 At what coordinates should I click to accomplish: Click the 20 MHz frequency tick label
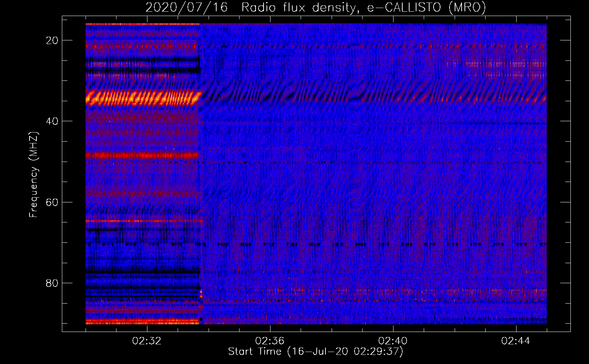coord(52,40)
